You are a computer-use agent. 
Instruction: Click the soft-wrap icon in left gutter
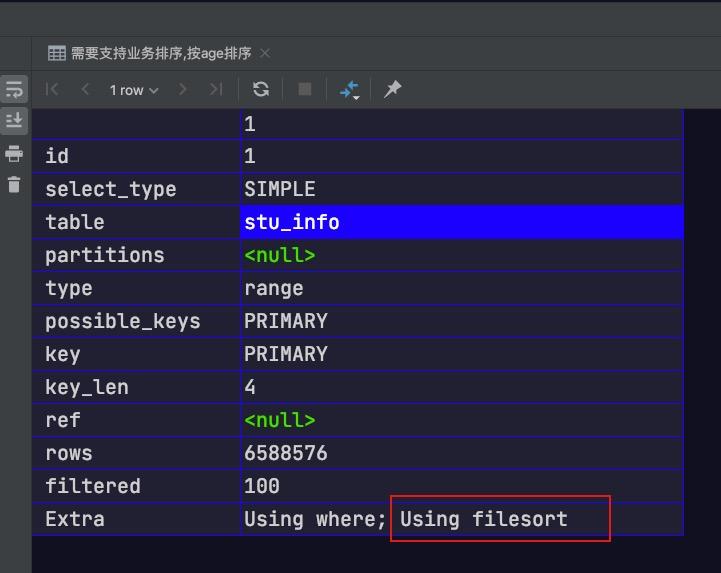pyautogui.click(x=14, y=89)
